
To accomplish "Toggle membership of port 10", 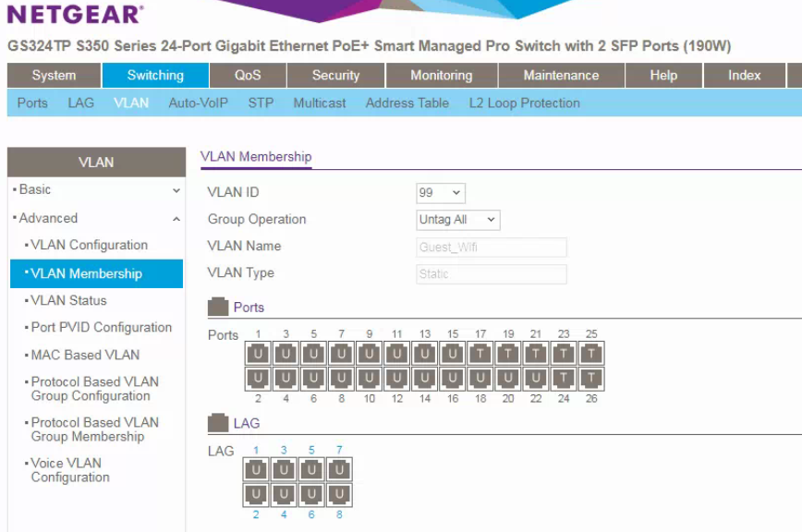I will pyautogui.click(x=369, y=378).
